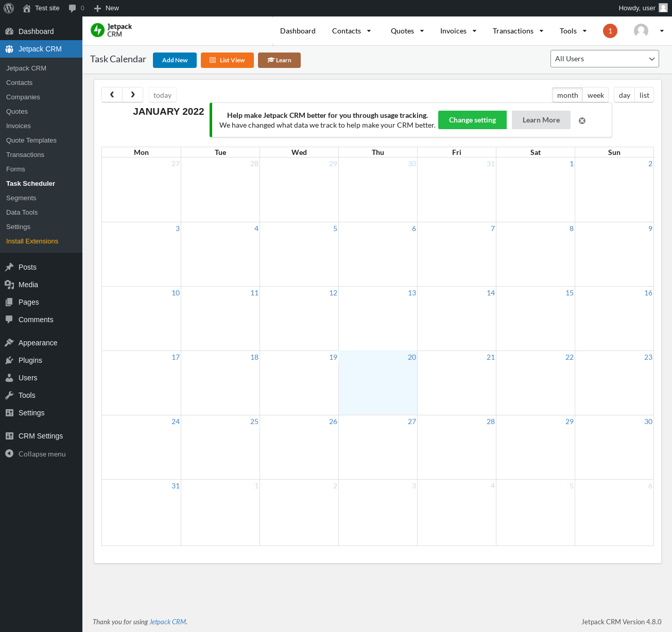Viewport: 672px width, 632px height.
Task: Click the Learn More button
Action: coord(541,120)
